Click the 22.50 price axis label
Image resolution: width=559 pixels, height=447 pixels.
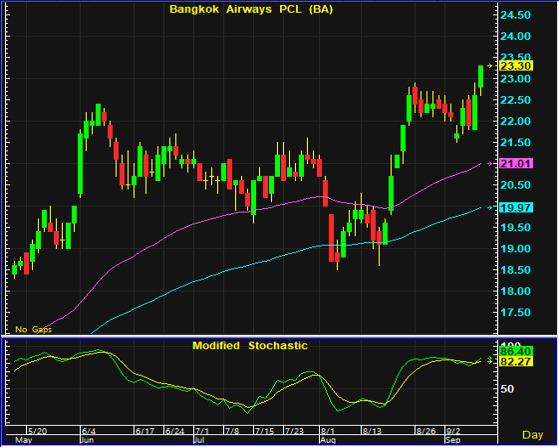[516, 100]
